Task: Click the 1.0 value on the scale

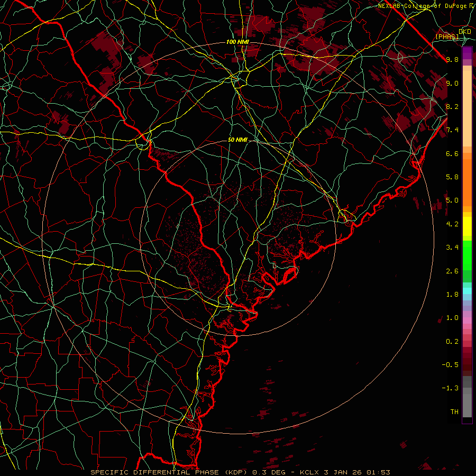Action: click(452, 318)
